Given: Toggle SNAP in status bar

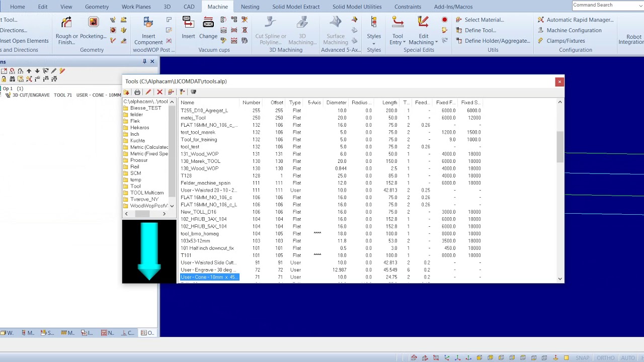Looking at the screenshot, I should (x=583, y=358).
